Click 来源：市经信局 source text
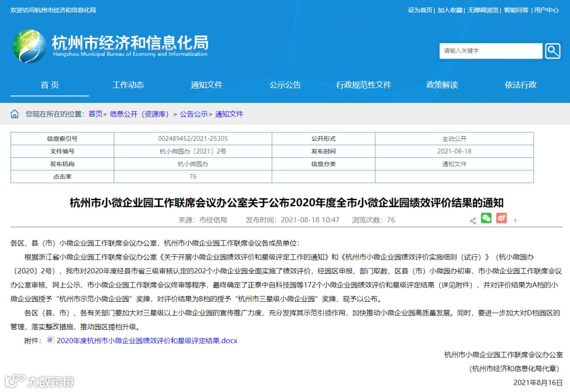The width and height of the screenshot is (570, 392). (203, 220)
